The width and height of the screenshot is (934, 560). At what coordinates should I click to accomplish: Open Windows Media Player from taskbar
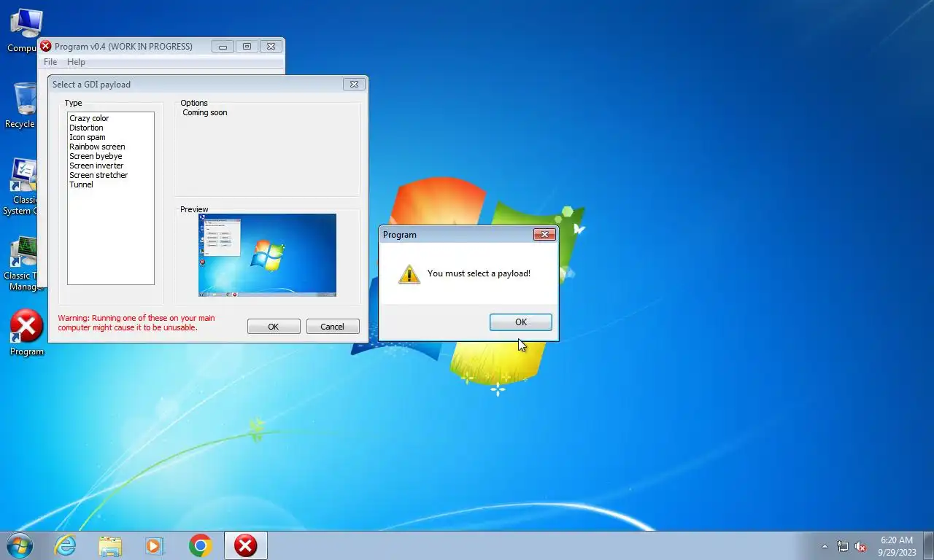point(155,545)
